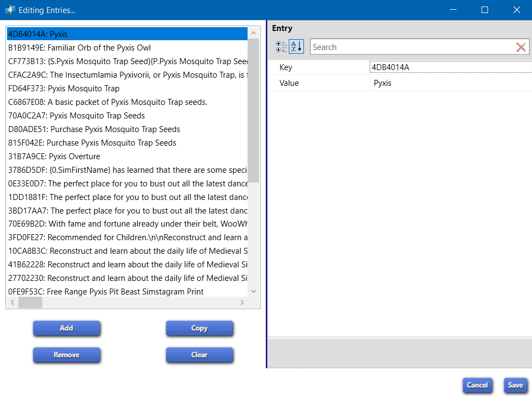
Task: Click the Categorized view icon in property grid
Action: tap(281, 47)
